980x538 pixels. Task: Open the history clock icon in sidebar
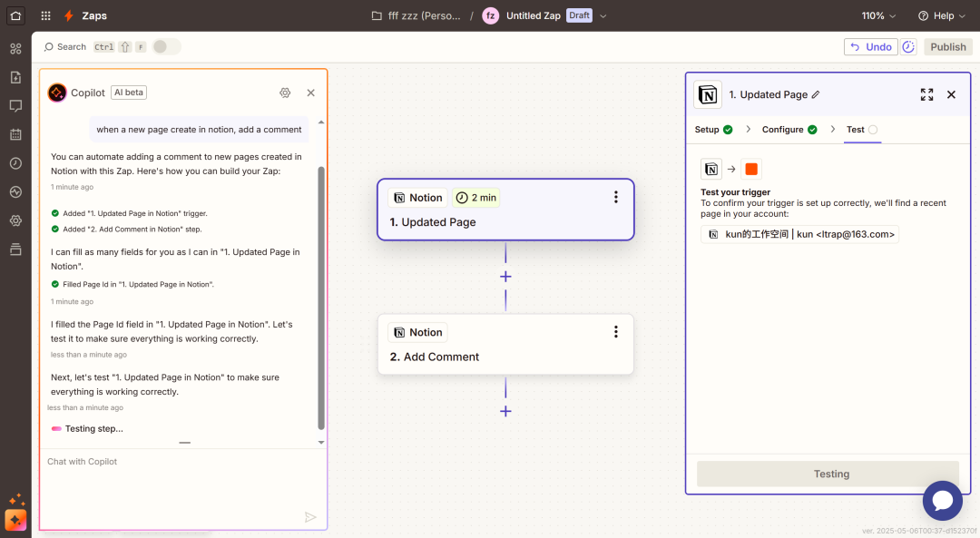(x=15, y=163)
